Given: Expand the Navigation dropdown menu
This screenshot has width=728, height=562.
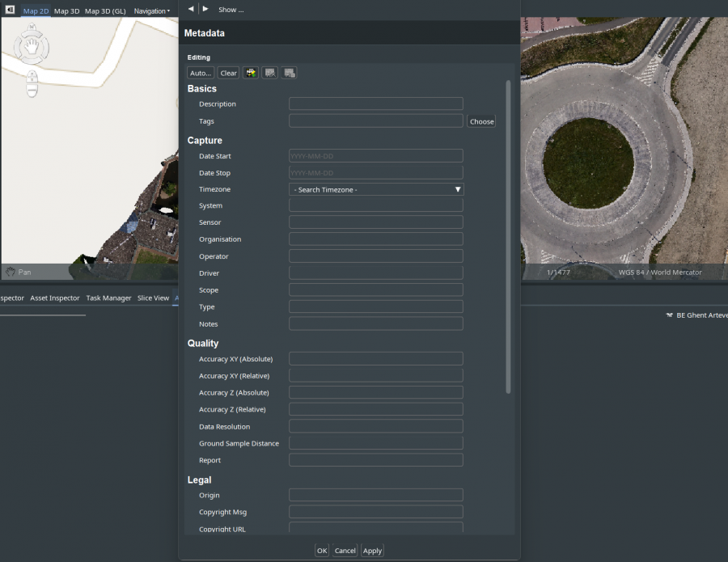Looking at the screenshot, I should [152, 11].
